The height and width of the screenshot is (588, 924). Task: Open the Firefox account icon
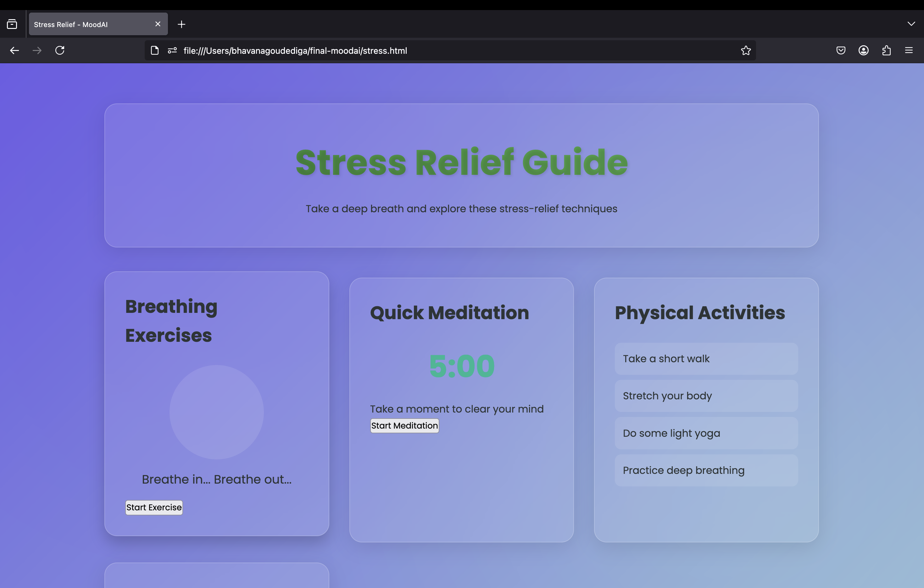coord(863,51)
